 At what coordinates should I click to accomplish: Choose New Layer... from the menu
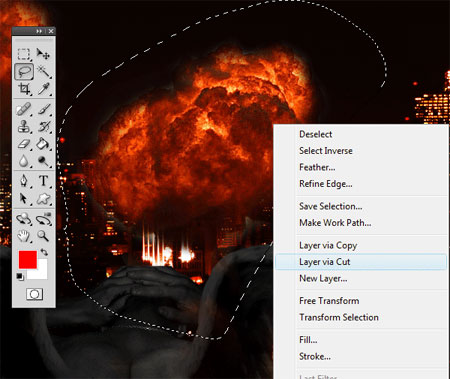coord(323,278)
